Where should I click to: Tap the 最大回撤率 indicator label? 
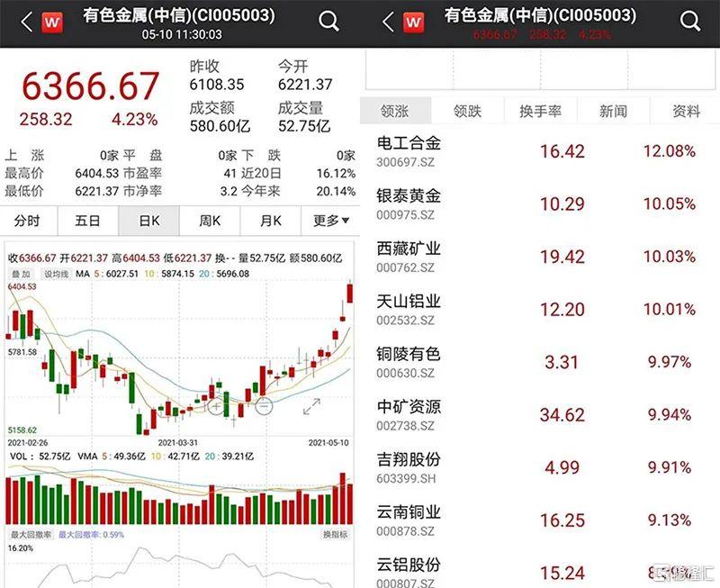tap(31, 535)
